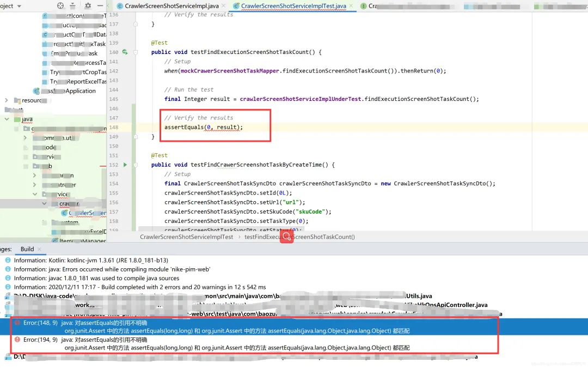Viewport: 588px width, 368px height.
Task: Click info icon of 'Errors occurred while compiling' message
Action: pos(8,269)
